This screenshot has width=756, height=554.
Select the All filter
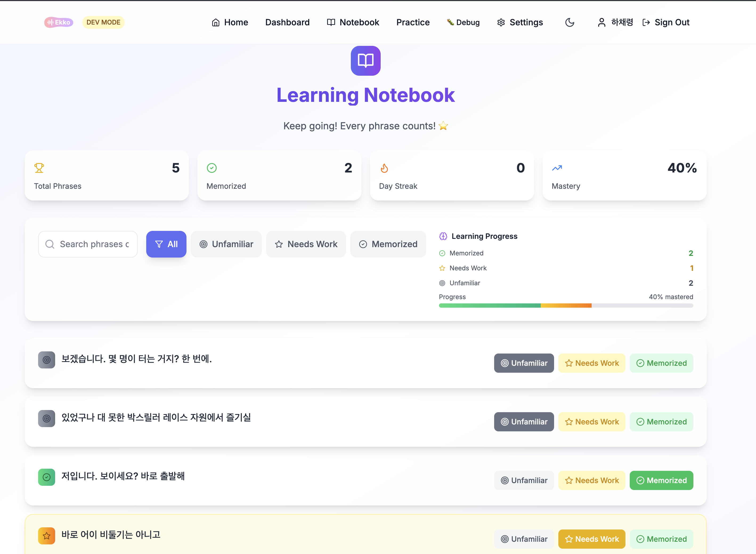[166, 244]
